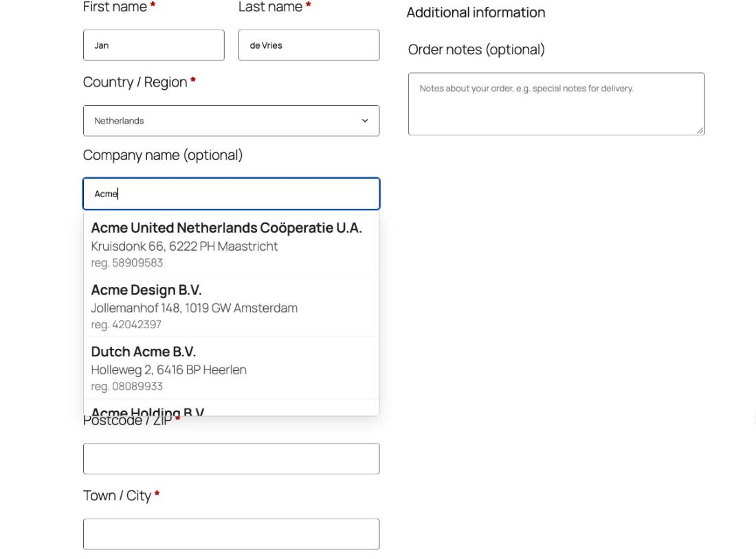Click address text Kruisdonk 66, 6222 PH Maastricht

184,247
